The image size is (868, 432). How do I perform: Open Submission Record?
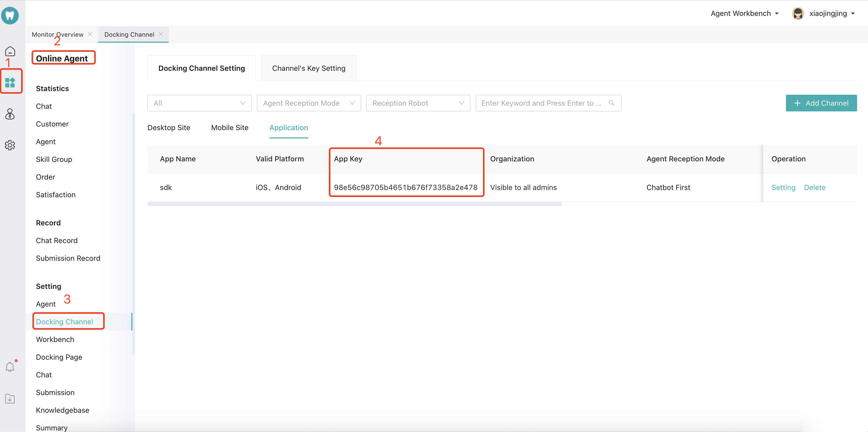tap(68, 258)
